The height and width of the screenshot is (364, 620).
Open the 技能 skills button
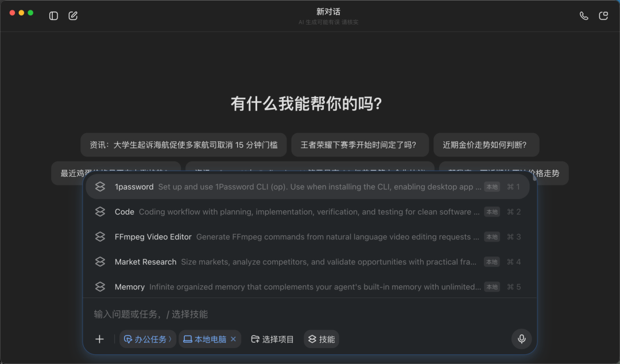321,339
